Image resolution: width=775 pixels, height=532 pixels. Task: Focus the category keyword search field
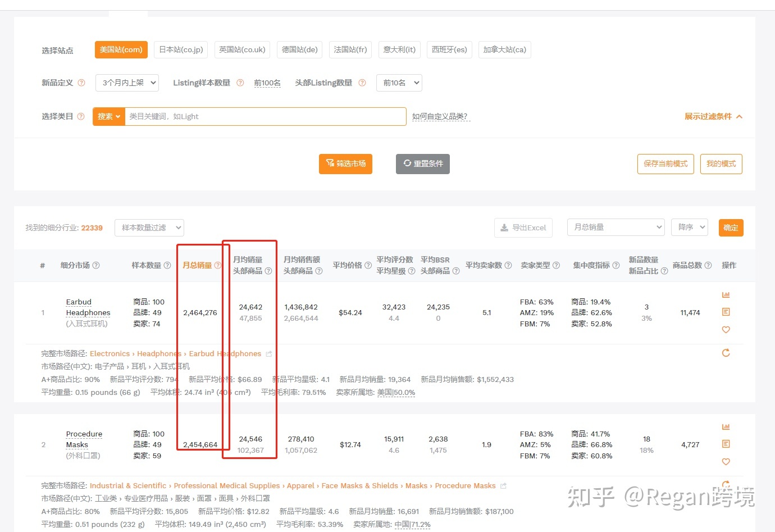[x=265, y=116]
